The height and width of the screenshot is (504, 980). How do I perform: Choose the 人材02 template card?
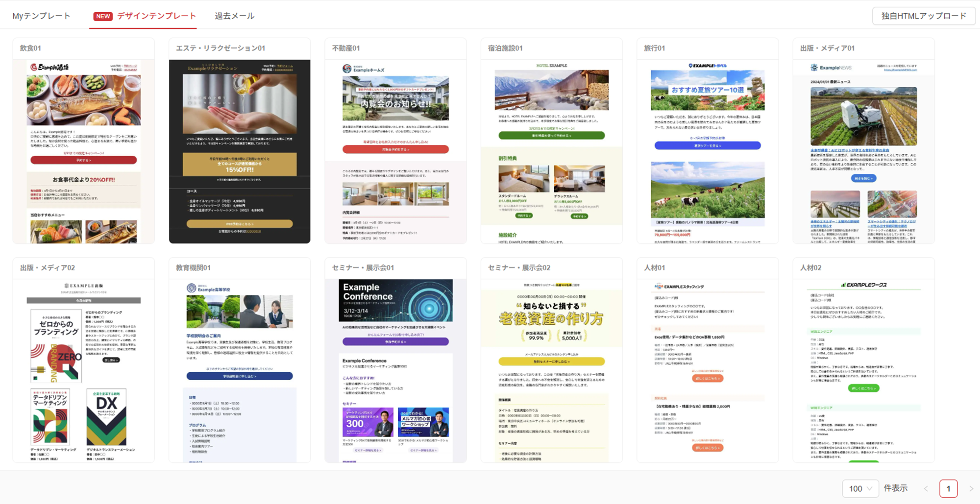pyautogui.click(x=863, y=370)
